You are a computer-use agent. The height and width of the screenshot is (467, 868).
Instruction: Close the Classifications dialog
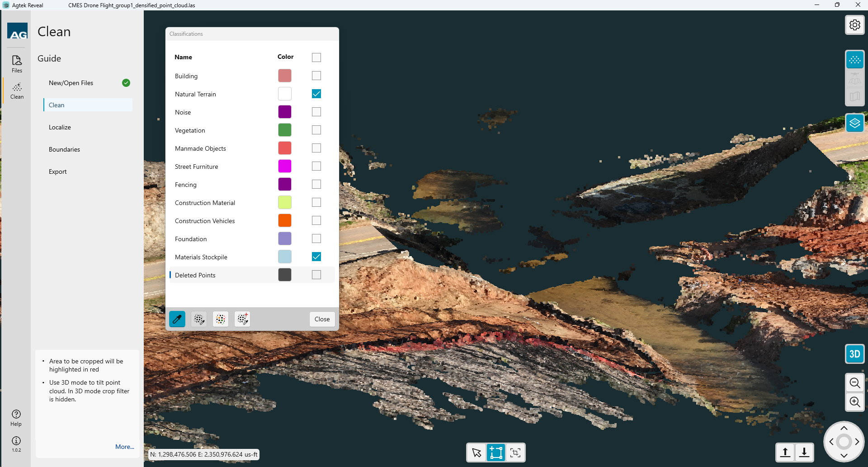(x=322, y=319)
